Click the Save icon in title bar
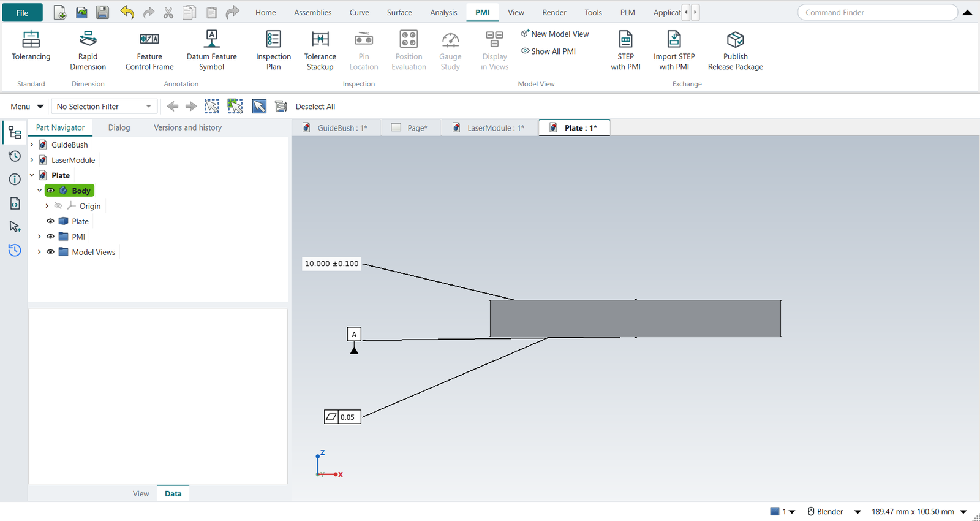This screenshot has height=521, width=980. pos(103,12)
